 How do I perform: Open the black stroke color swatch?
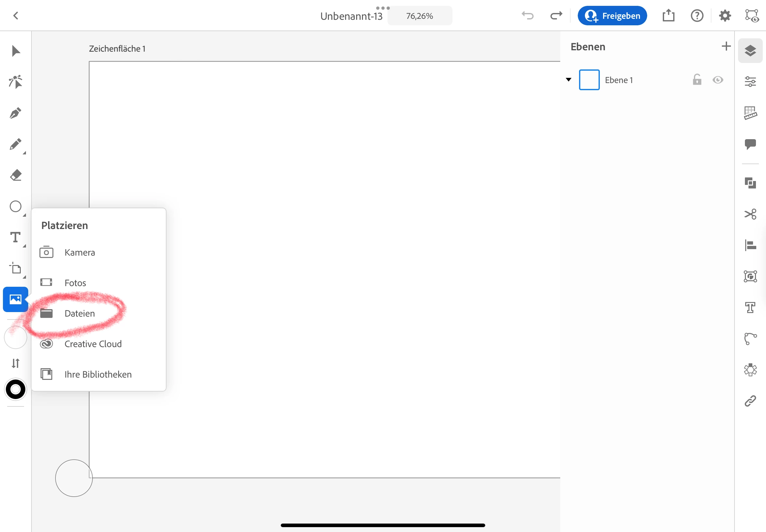pyautogui.click(x=15, y=389)
